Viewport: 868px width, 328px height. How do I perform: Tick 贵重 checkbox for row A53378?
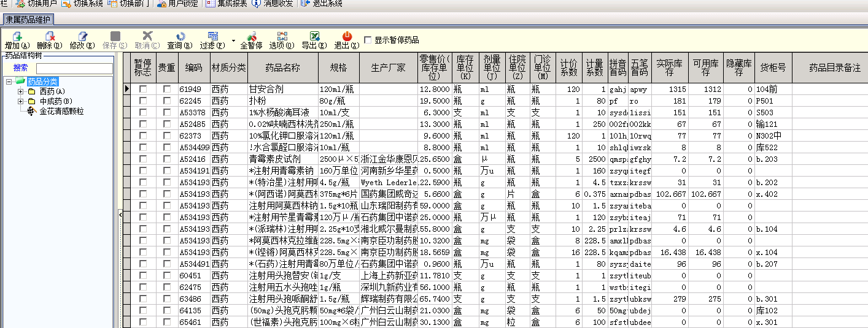[x=167, y=113]
